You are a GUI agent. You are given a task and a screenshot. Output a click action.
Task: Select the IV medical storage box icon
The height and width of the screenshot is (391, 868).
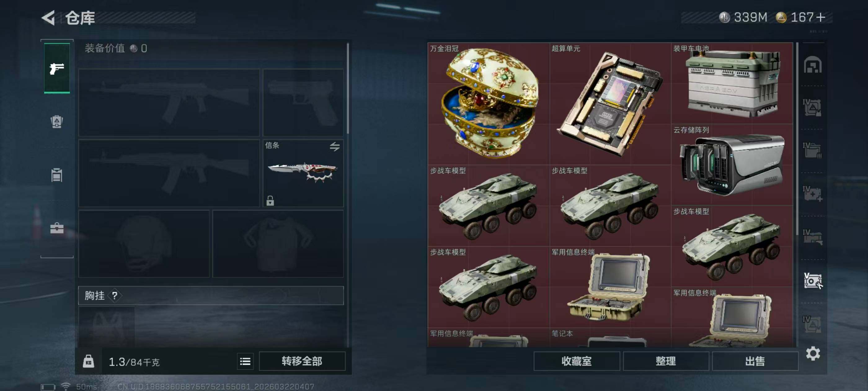click(813, 194)
